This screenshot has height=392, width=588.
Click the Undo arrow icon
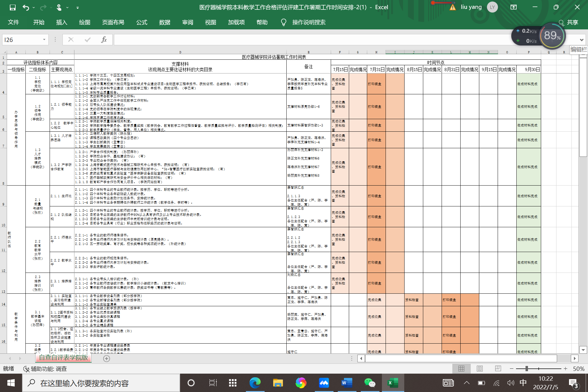[26, 7]
